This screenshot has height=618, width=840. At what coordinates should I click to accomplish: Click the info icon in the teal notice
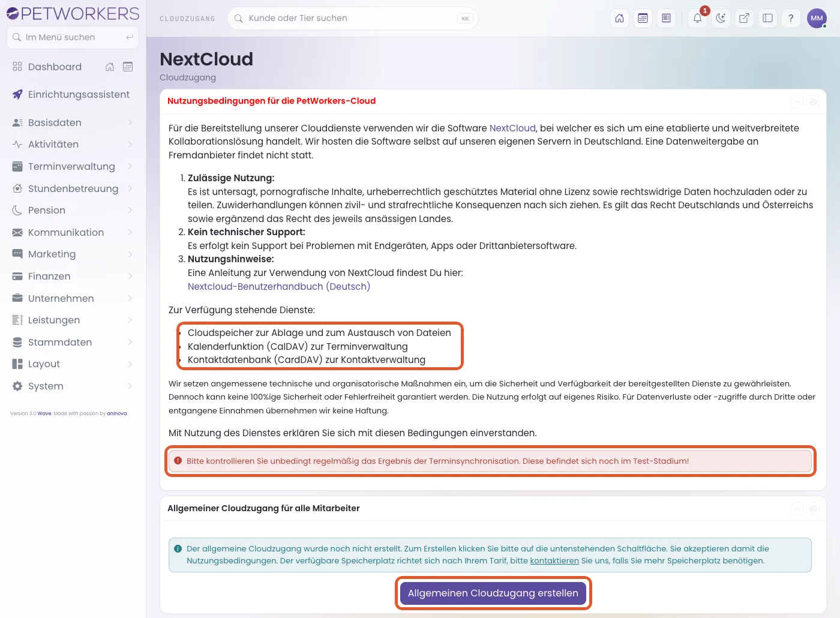(x=178, y=548)
